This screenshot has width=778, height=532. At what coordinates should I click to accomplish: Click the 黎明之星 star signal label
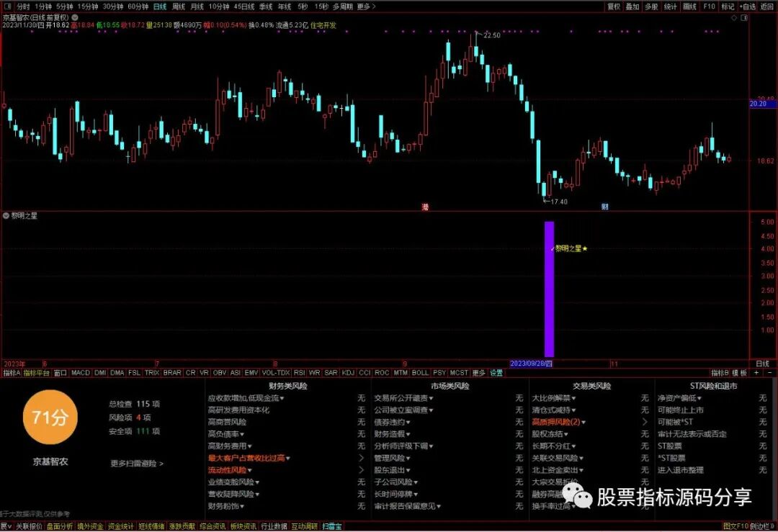571,248
